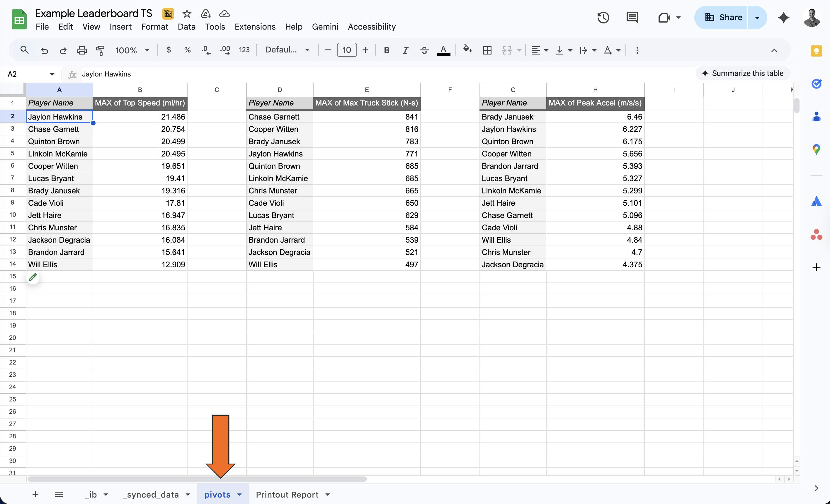Star the Example Leaderboard TS document
Screen dimensions: 830x504
187,14
